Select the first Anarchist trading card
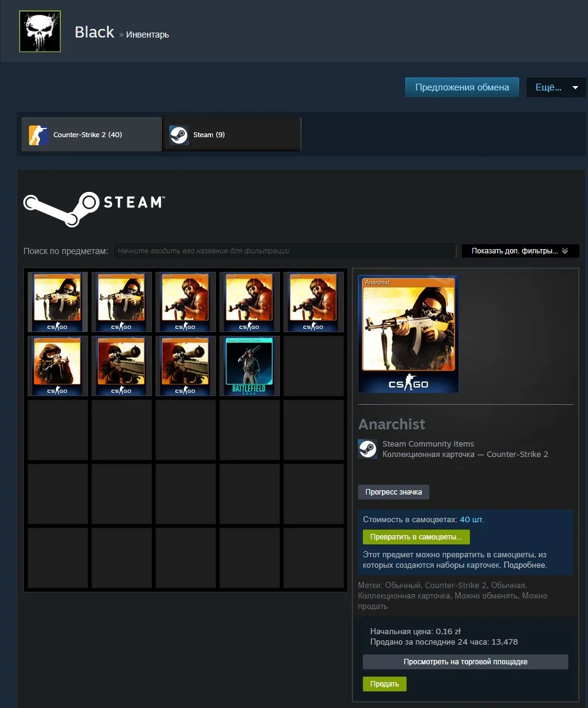The width and height of the screenshot is (588, 708). click(58, 302)
